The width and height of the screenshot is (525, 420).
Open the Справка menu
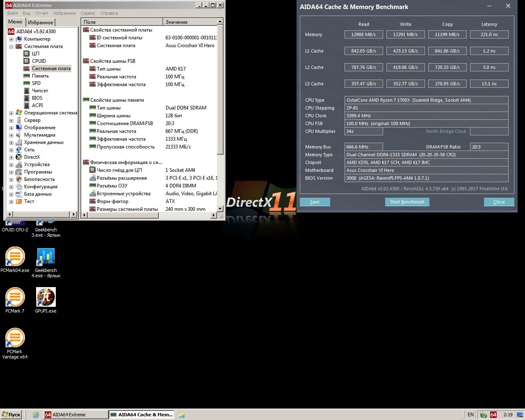(x=109, y=13)
